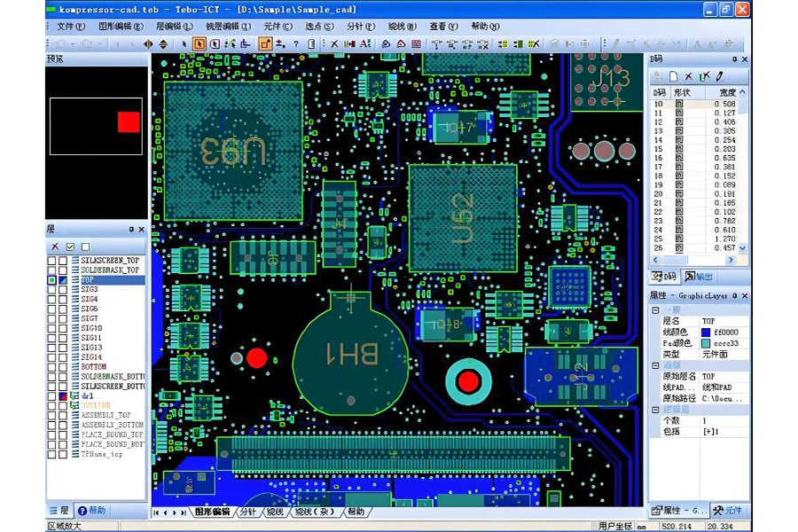Click the blue 线颜色 color swatch
The height and width of the screenshot is (532, 798).
click(x=706, y=332)
